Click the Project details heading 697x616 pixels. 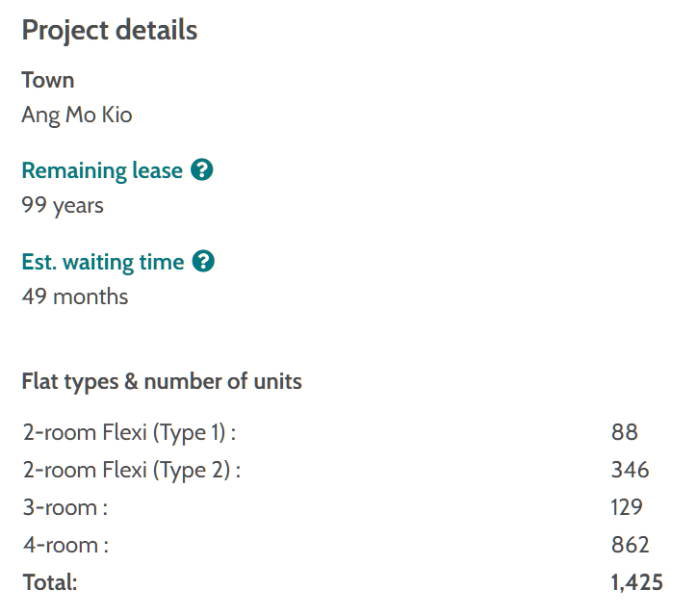[110, 30]
